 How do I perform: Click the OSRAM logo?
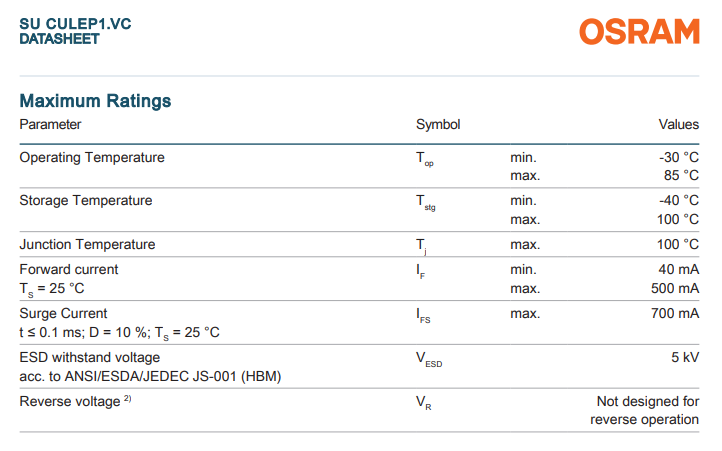pyautogui.click(x=639, y=32)
